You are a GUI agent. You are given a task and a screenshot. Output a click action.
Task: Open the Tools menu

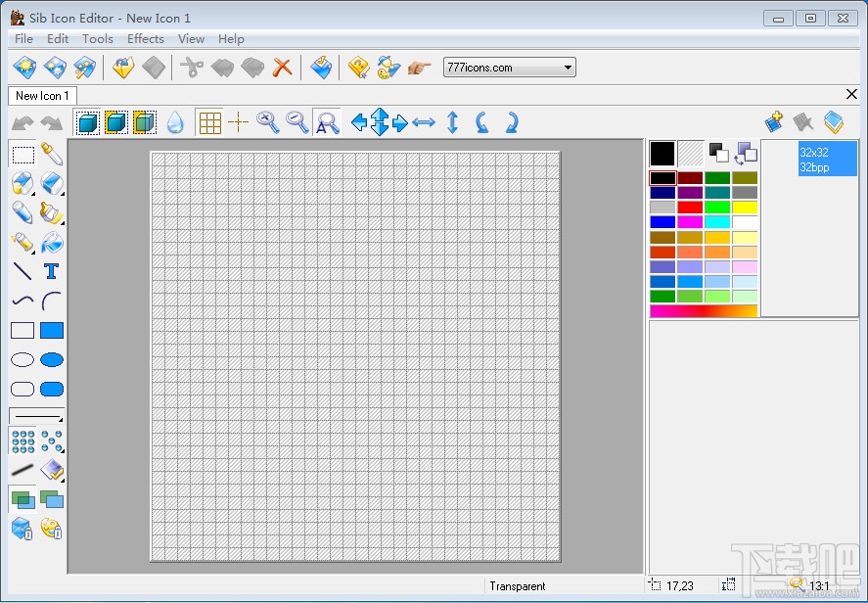click(98, 39)
